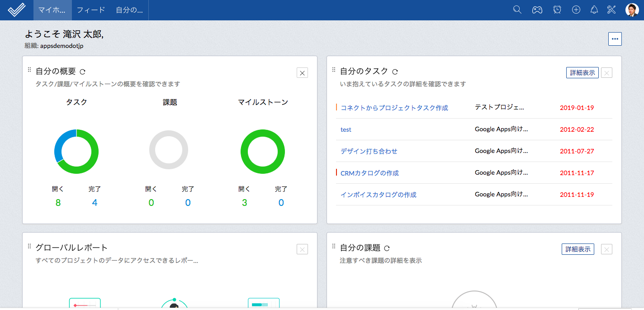Open the search magnifier icon
This screenshot has width=644, height=310.
point(517,10)
